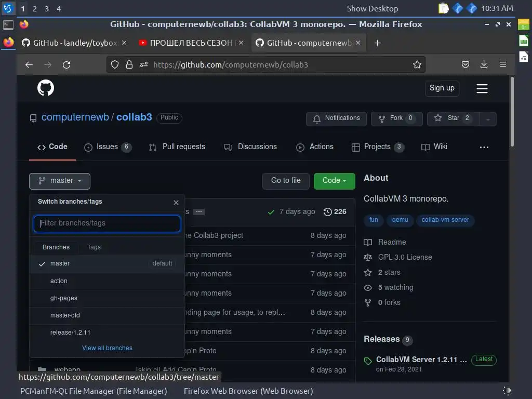Image resolution: width=532 pixels, height=399 pixels.
Task: Open CollabVM Server 1.2.11 release
Action: pyautogui.click(x=421, y=360)
